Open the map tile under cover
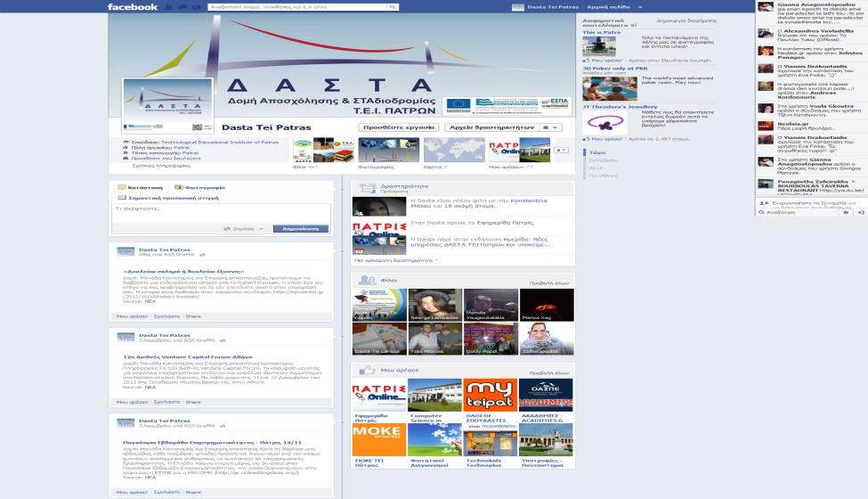Screen dimensions: 868x499 (454, 150)
